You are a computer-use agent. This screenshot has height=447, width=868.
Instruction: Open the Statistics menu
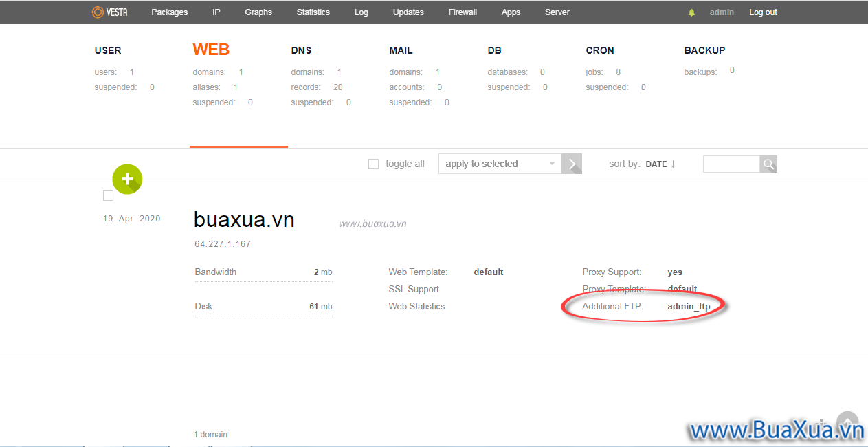(x=313, y=12)
